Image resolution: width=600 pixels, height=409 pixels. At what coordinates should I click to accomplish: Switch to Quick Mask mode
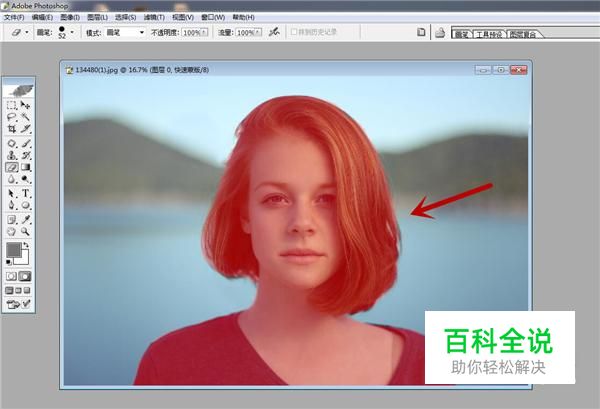click(x=25, y=276)
